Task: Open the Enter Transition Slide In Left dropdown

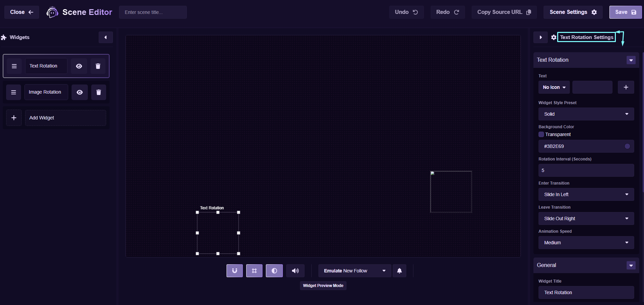Action: click(x=586, y=194)
